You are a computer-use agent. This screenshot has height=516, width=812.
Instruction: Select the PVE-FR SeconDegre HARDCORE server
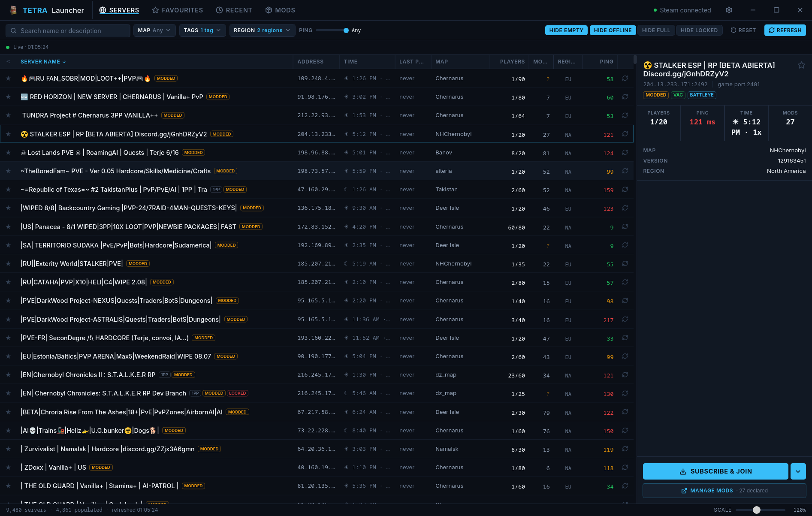[x=317, y=338]
